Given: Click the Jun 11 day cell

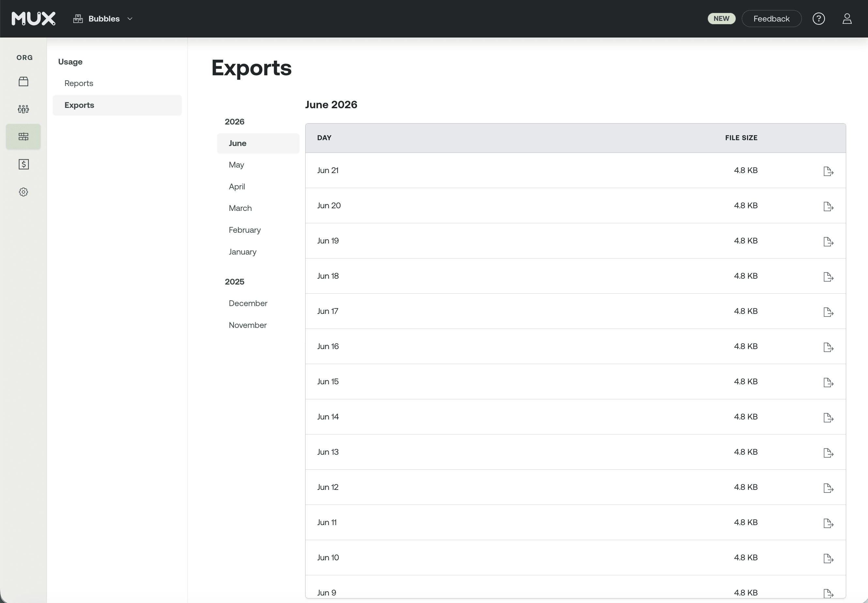Looking at the screenshot, I should (326, 522).
